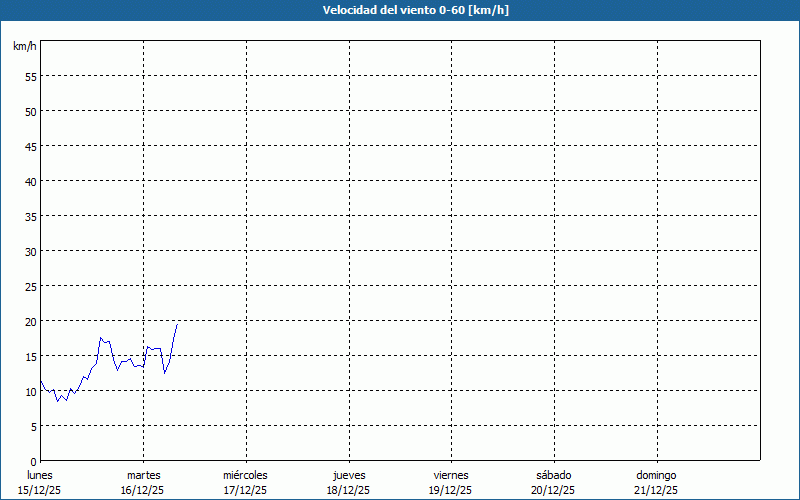Click the date label 15/12/25

point(40,490)
